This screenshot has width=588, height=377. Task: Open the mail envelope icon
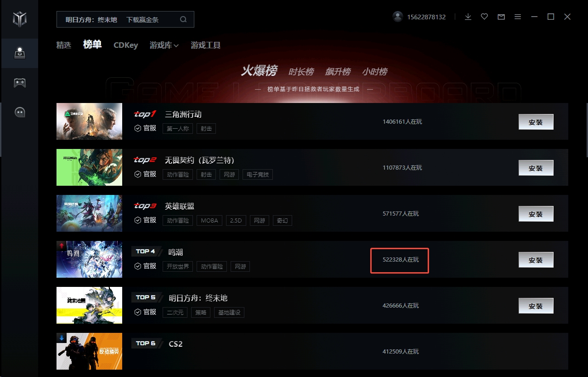[x=501, y=17]
